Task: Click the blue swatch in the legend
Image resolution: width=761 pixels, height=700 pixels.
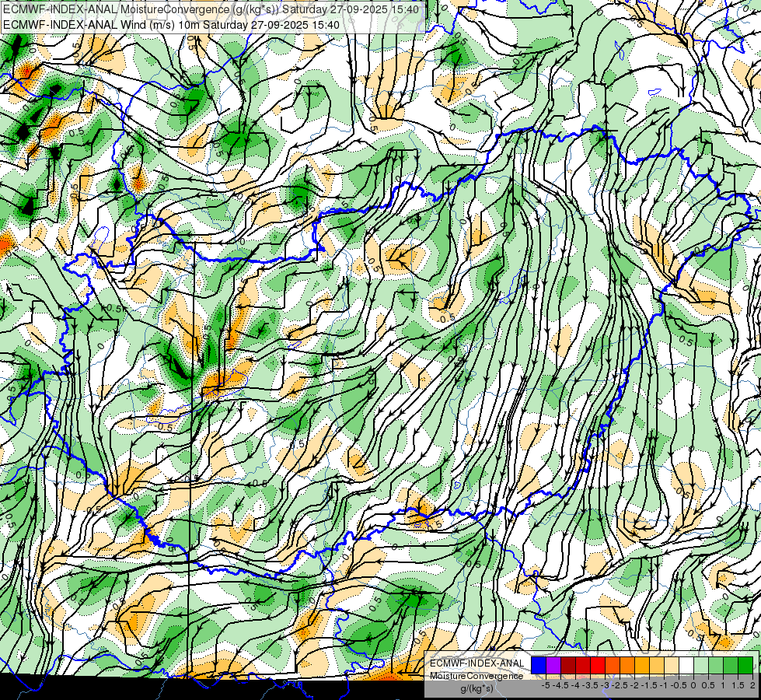Action: point(539,665)
